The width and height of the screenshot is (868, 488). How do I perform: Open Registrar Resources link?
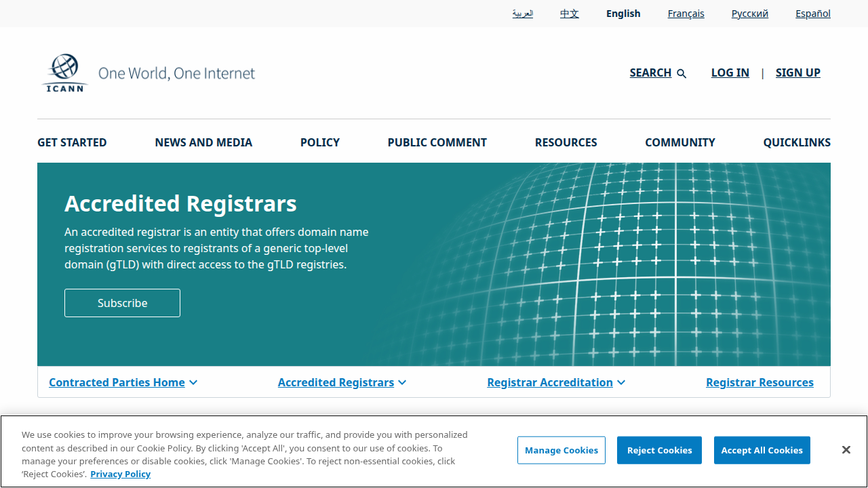[x=759, y=382]
